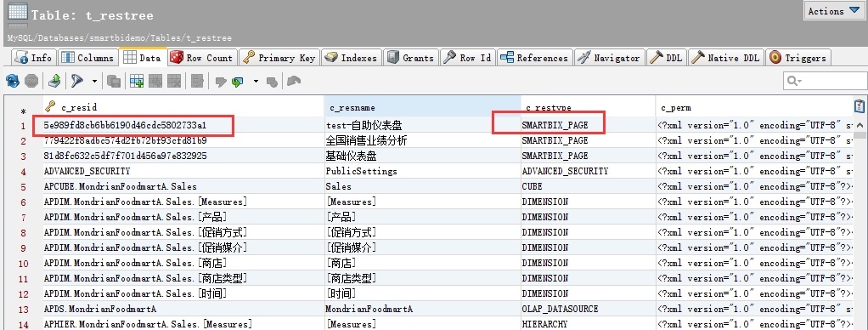This screenshot has width=868, height=330.
Task: Reload the table data grid
Action: click(x=12, y=82)
